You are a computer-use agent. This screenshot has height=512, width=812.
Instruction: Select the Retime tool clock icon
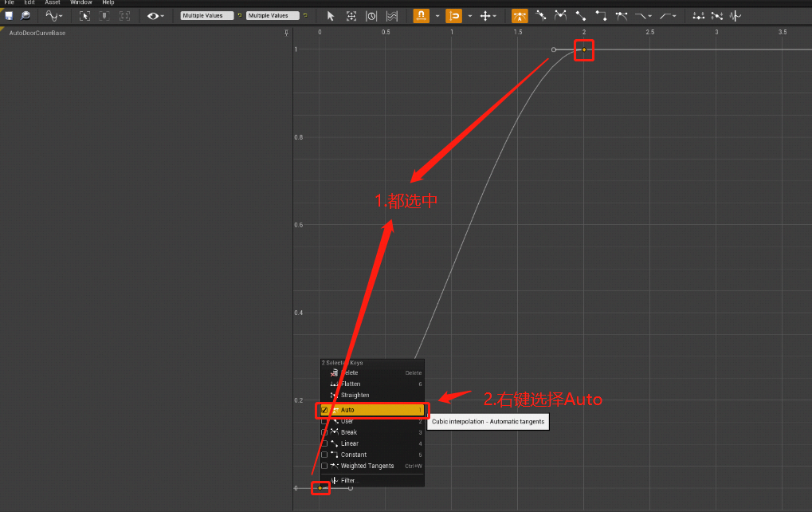(x=371, y=16)
